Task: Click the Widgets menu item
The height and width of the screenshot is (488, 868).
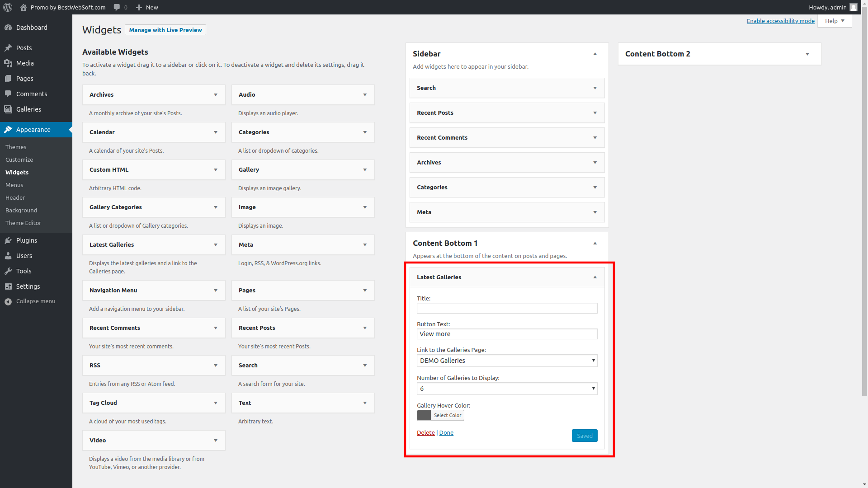Action: (17, 172)
